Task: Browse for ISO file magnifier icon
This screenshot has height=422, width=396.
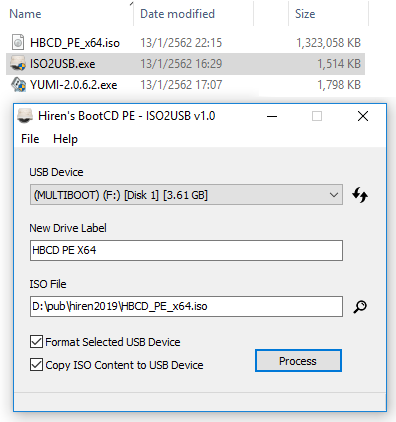Action: tap(360, 307)
